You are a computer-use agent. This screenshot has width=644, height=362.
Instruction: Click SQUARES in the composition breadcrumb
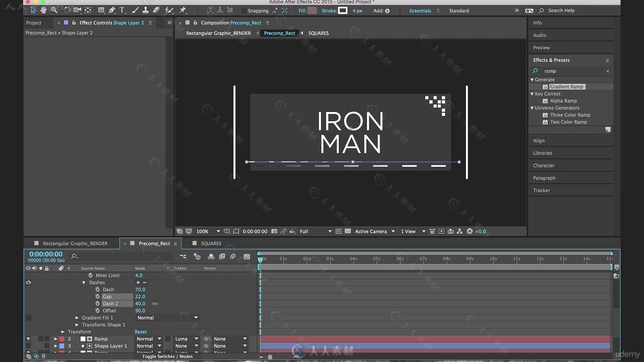pos(318,33)
